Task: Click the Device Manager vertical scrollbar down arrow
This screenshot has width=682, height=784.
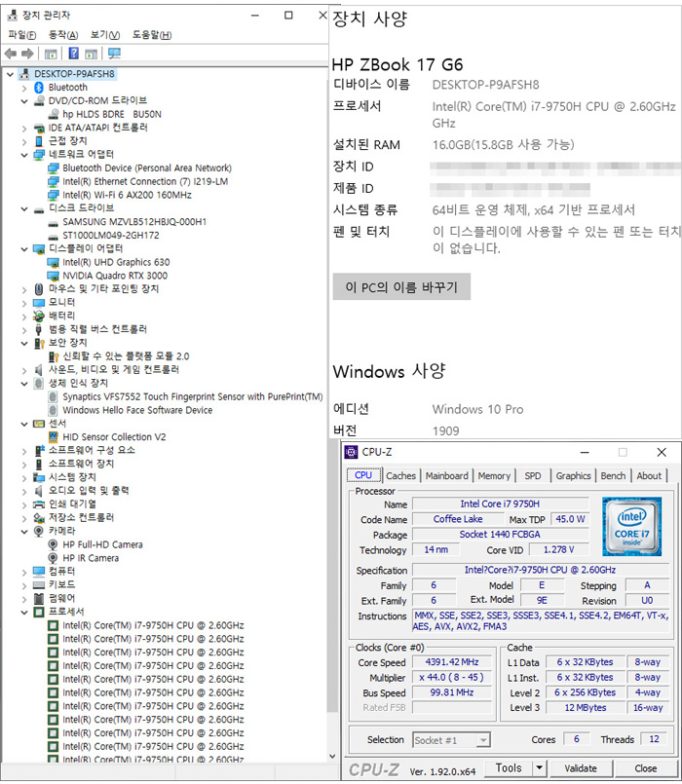Action: 332,756
